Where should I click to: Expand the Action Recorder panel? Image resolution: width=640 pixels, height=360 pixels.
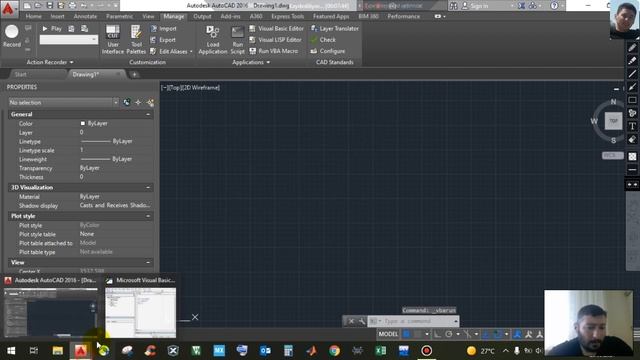50,62
